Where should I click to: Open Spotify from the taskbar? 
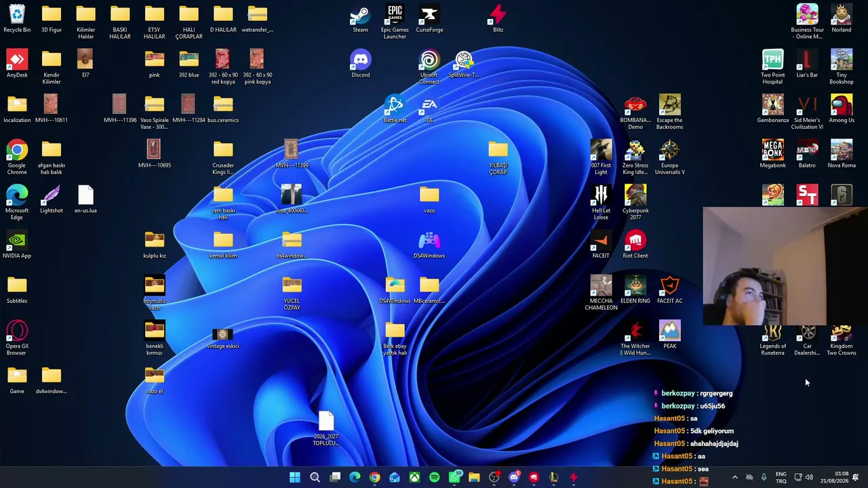click(435, 478)
